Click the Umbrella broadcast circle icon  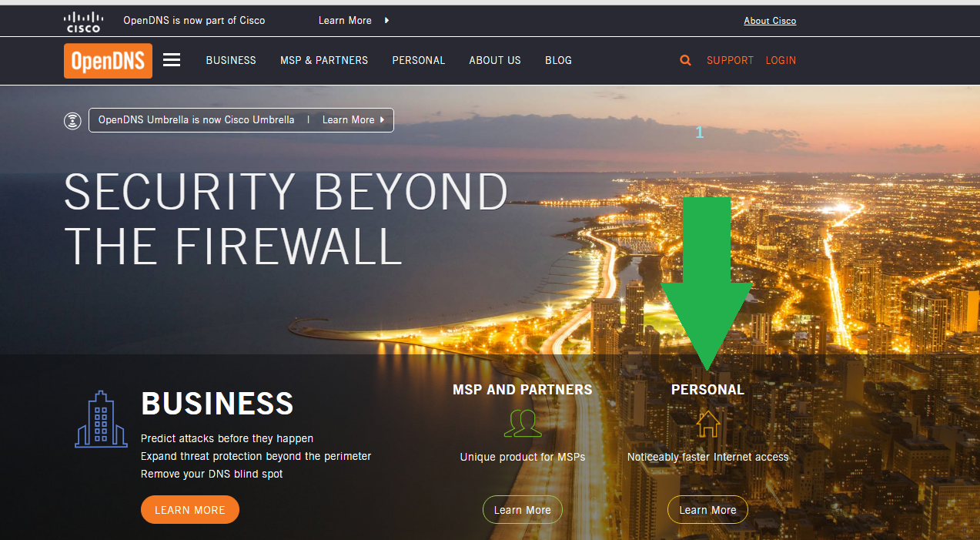click(x=72, y=120)
